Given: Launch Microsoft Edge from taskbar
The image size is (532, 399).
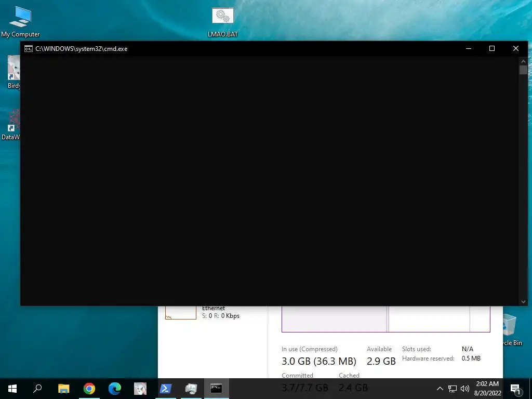Looking at the screenshot, I should [115, 389].
